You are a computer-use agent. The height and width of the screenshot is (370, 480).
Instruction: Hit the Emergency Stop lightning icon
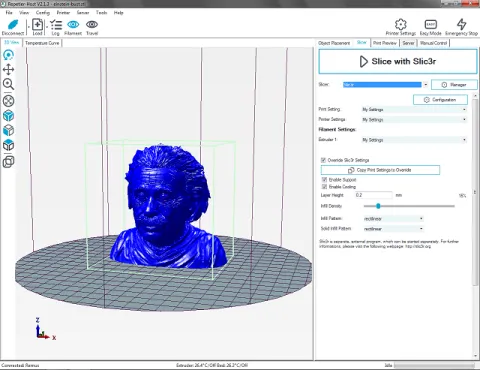[x=462, y=24]
